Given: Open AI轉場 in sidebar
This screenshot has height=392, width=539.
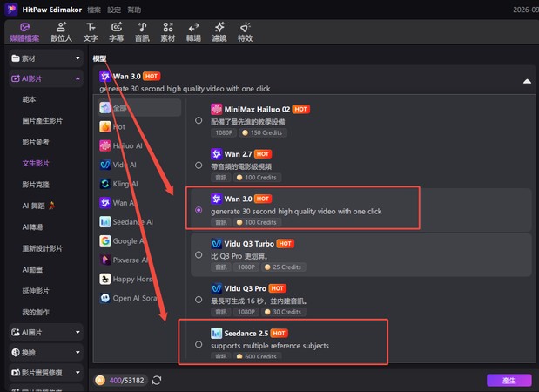Looking at the screenshot, I should pos(33,227).
